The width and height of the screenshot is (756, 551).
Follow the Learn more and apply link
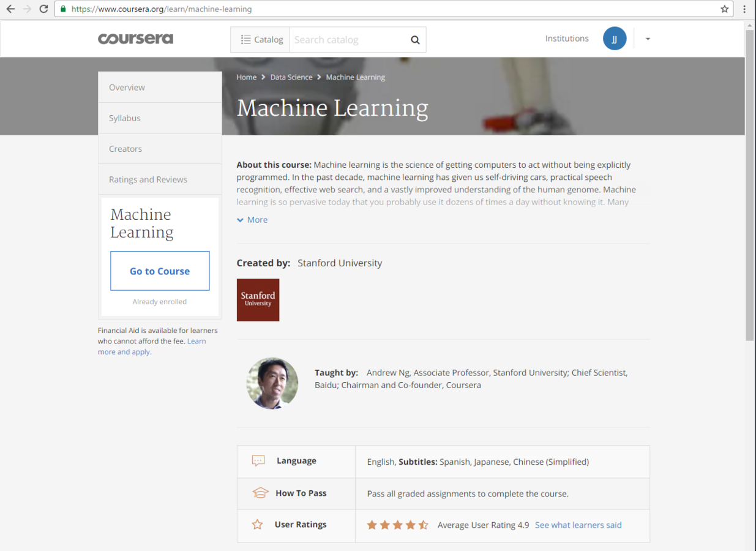(x=152, y=347)
